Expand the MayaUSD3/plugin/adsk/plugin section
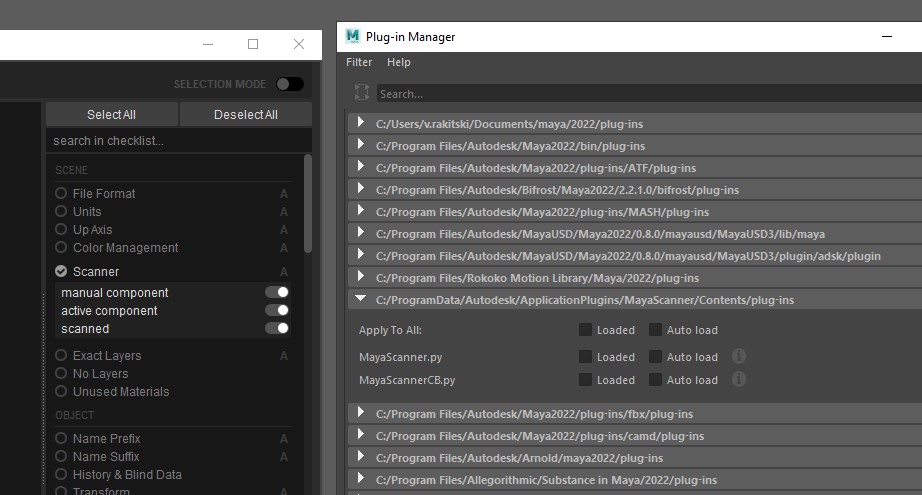This screenshot has width=922, height=495. [x=360, y=255]
